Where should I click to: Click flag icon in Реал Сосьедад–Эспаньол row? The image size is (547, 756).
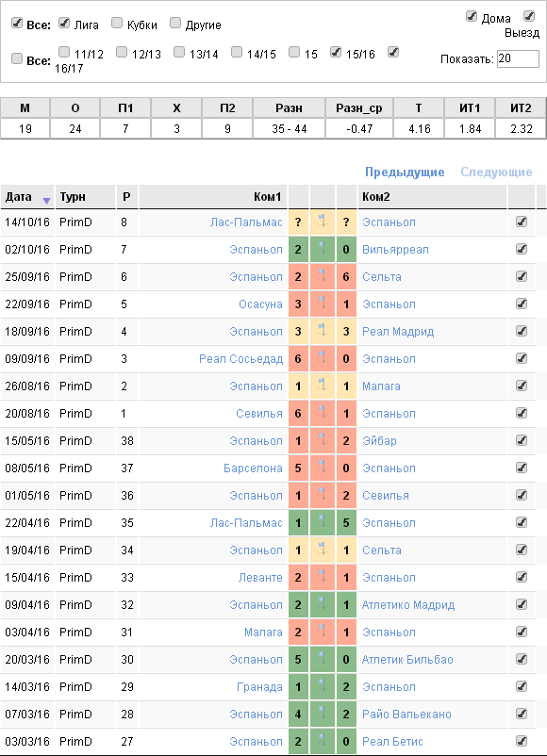pos(323,359)
